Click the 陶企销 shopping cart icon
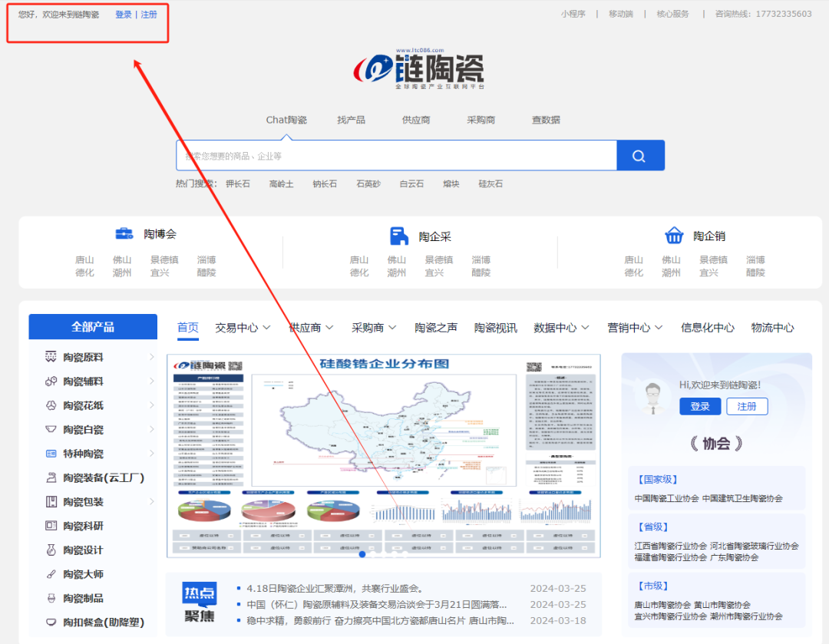 click(x=675, y=235)
